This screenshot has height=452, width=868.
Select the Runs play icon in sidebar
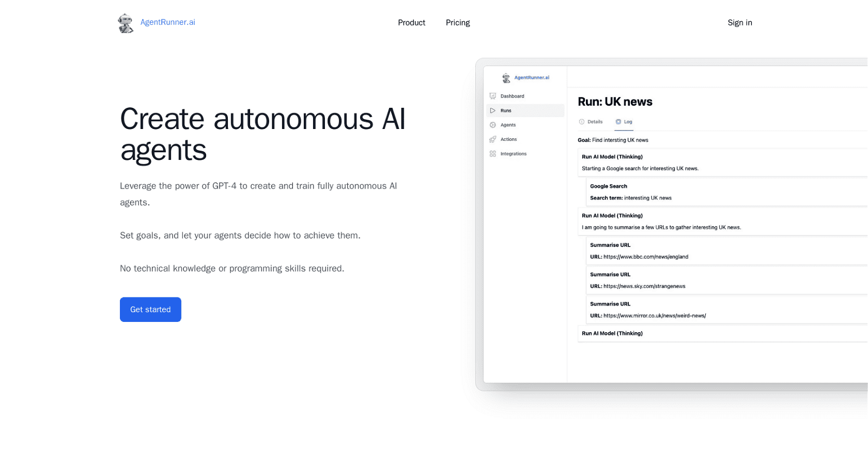pos(493,111)
